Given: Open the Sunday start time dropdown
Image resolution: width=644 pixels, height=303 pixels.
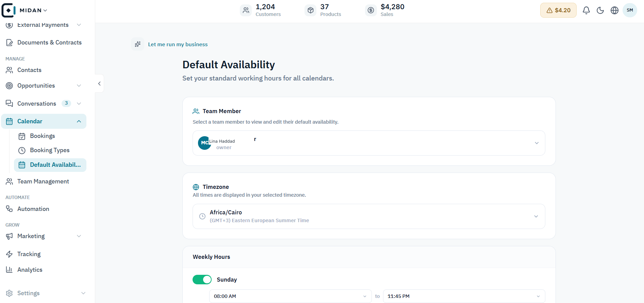Looking at the screenshot, I should click(290, 296).
